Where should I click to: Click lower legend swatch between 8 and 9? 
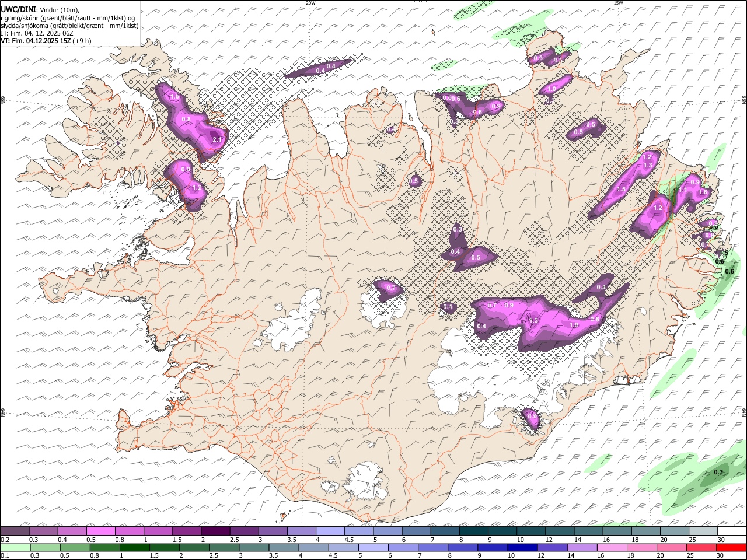(x=463, y=547)
